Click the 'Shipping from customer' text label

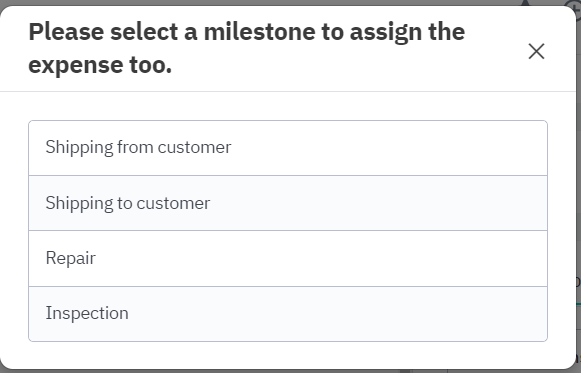pyautogui.click(x=138, y=147)
